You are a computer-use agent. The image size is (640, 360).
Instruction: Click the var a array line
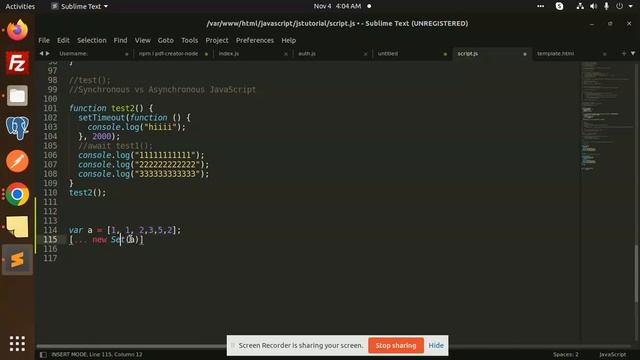pyautogui.click(x=125, y=230)
